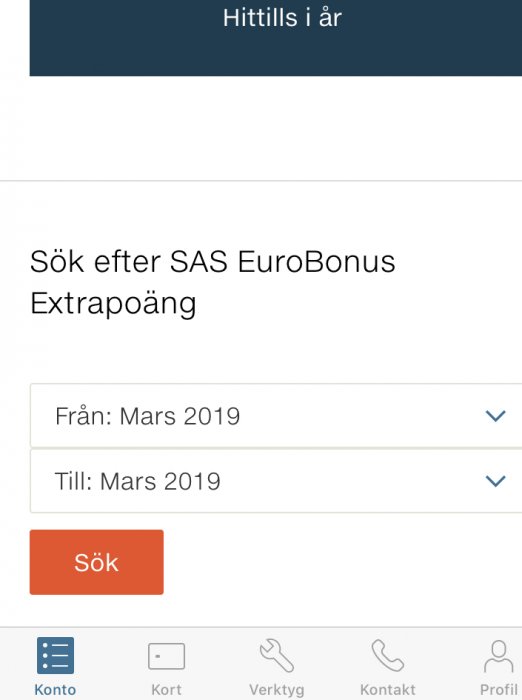Click the Sök efter SAS EuroBonus heading
Image resolution: width=522 pixels, height=700 pixels.
(213, 262)
